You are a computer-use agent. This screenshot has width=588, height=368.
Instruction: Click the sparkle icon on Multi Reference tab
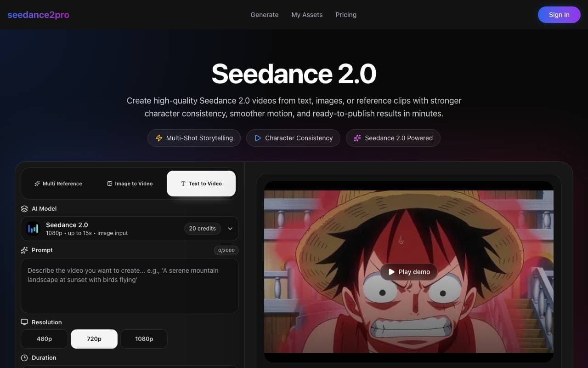click(x=37, y=184)
